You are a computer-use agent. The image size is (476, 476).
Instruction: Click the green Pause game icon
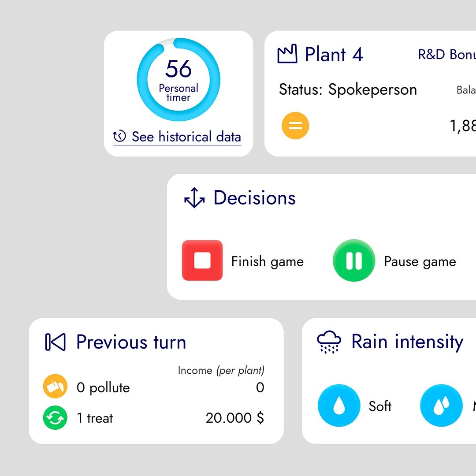point(354,260)
